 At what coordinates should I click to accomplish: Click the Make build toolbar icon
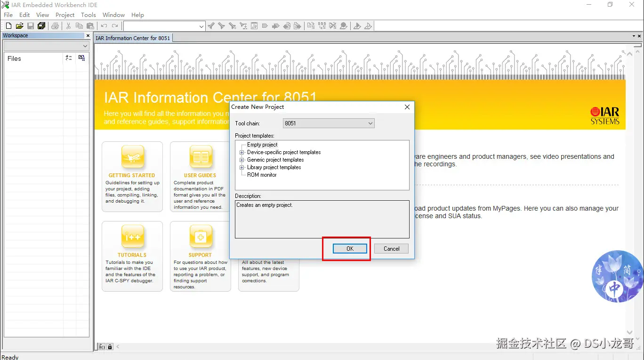point(322,26)
